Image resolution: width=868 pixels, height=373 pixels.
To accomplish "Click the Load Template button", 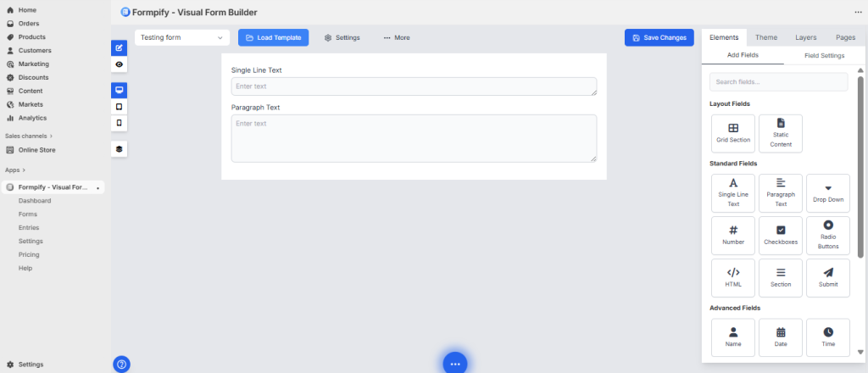I will click(273, 38).
